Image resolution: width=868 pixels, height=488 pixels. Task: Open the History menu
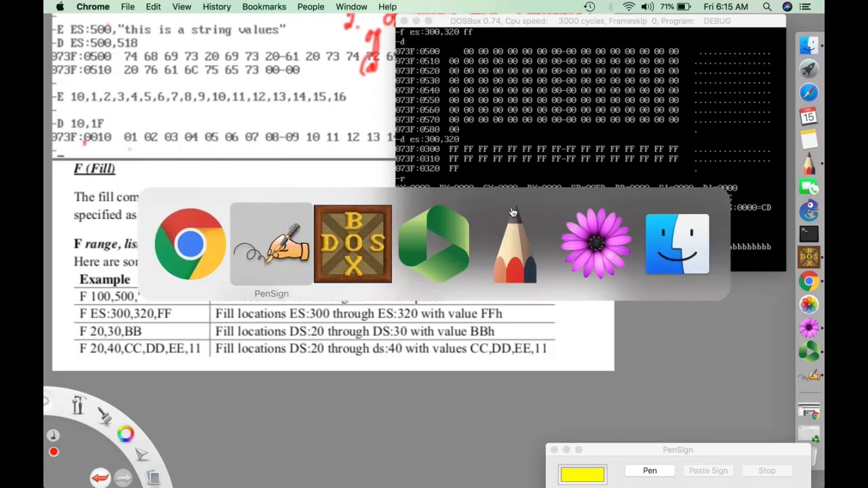coord(217,7)
